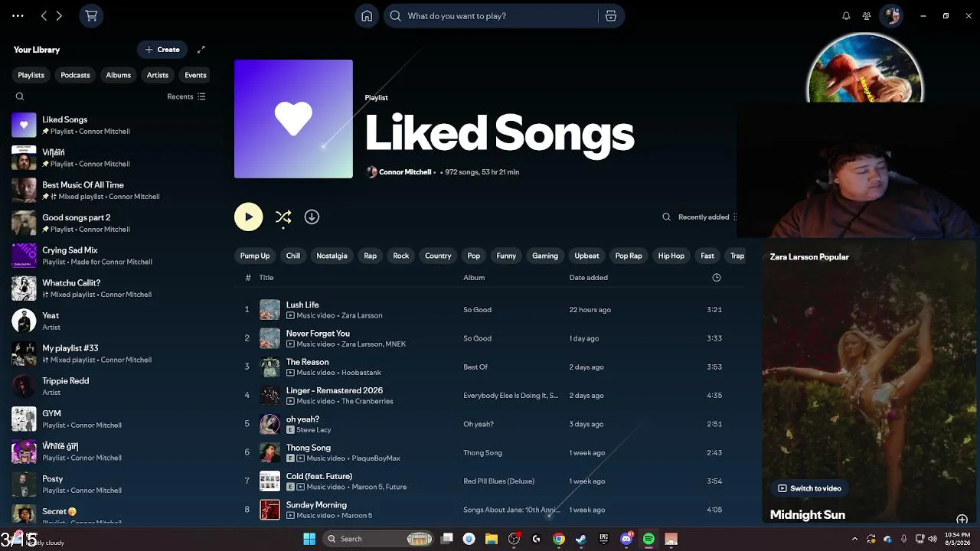Open File Explorer from the taskbar
This screenshot has width=980, height=551.
click(492, 539)
